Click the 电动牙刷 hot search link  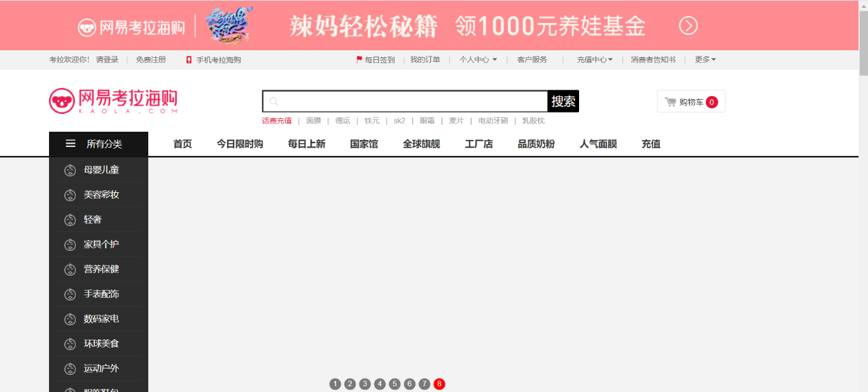493,120
